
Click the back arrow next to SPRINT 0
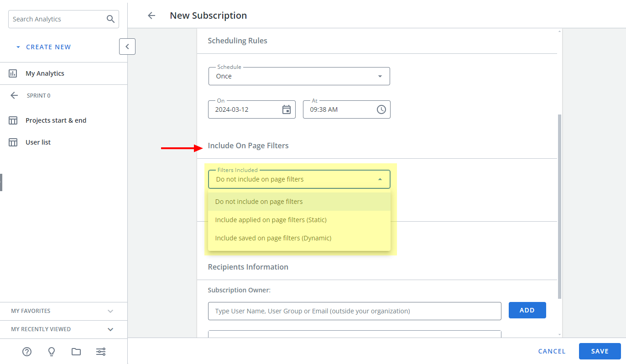[14, 95]
